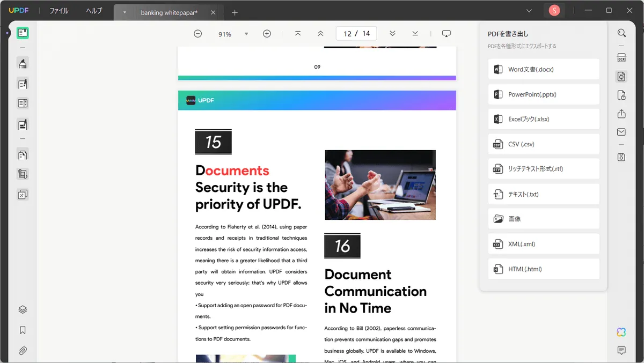Close the banking whitepapar tab
The height and width of the screenshot is (363, 644).
coord(214,12)
